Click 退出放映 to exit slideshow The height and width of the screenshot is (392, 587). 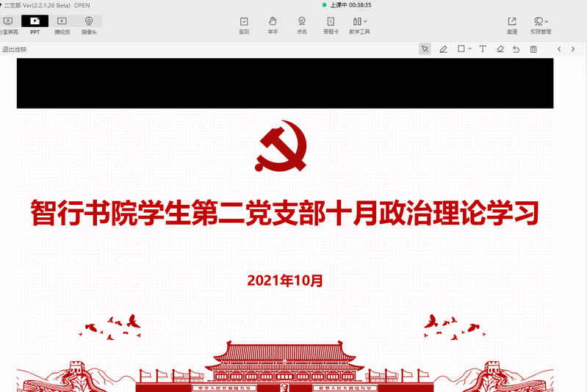click(x=14, y=49)
